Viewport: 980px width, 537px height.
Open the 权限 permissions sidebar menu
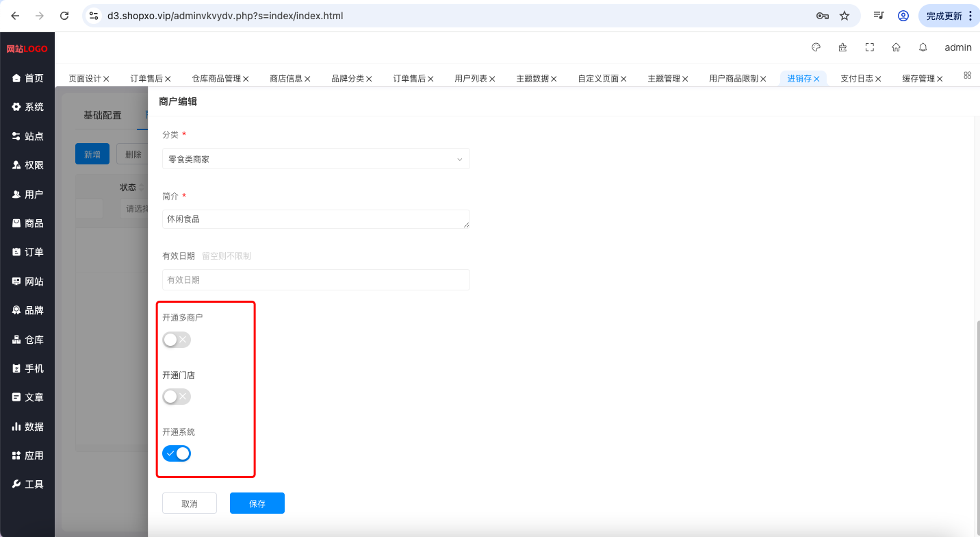[27, 165]
